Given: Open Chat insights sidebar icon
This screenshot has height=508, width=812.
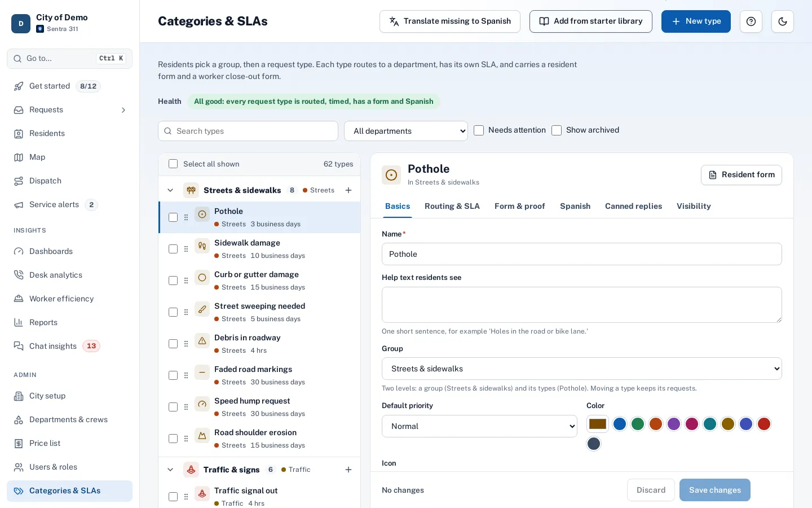Looking at the screenshot, I should coord(19,346).
